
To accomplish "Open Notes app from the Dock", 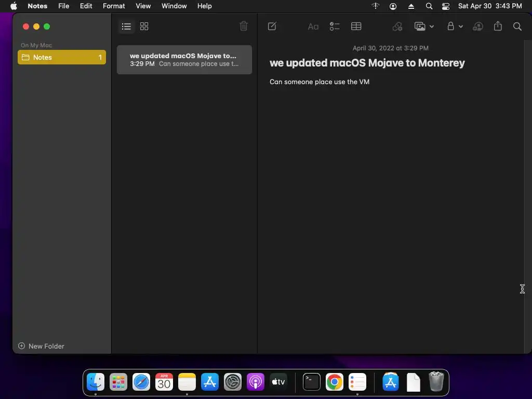I will point(187,382).
